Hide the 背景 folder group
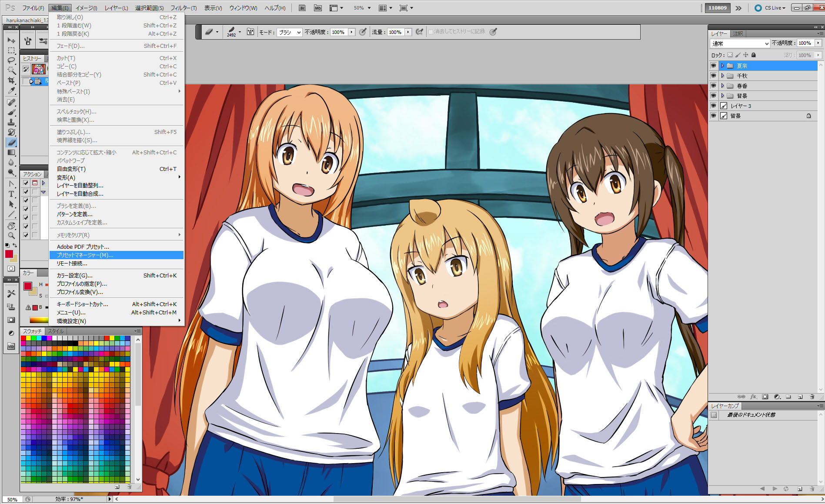825x504 pixels. (x=713, y=96)
